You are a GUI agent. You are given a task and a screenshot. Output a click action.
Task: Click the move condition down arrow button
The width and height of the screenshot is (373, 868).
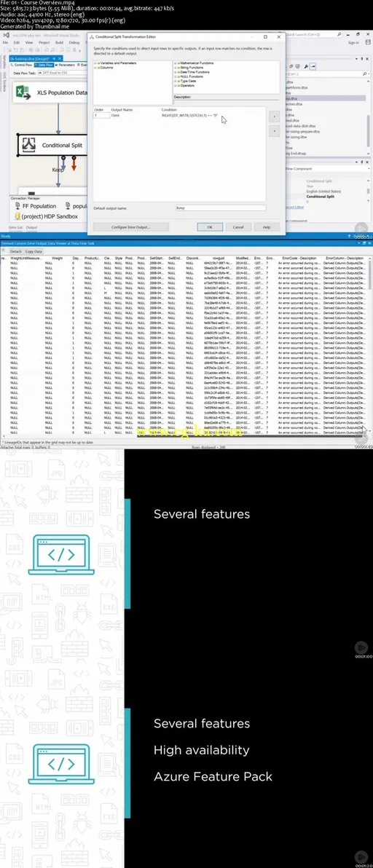[x=273, y=131]
